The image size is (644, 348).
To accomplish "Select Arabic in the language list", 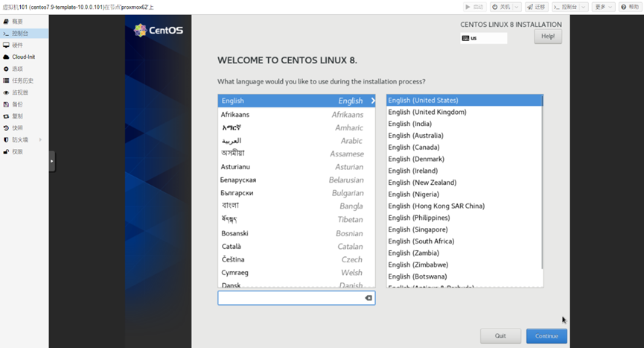I will 296,141.
